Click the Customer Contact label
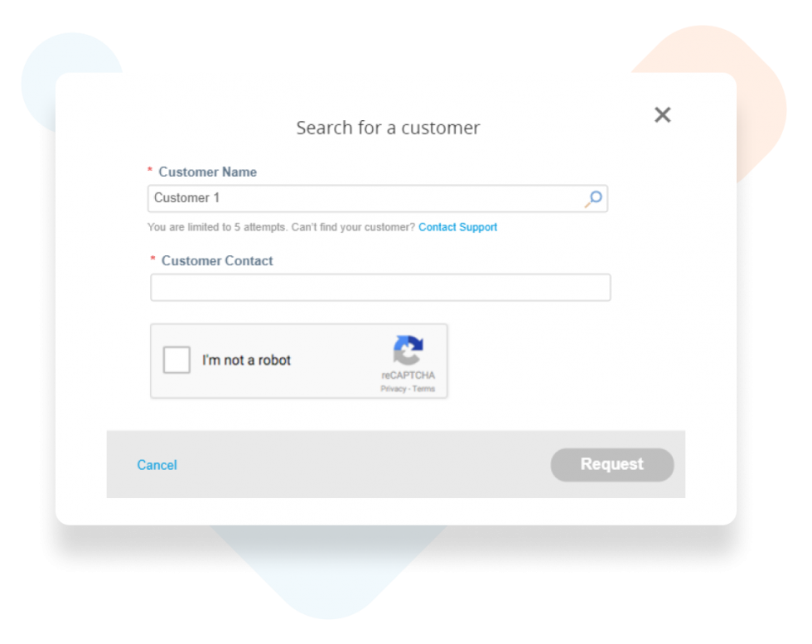The height and width of the screenshot is (644, 812). coord(217,260)
